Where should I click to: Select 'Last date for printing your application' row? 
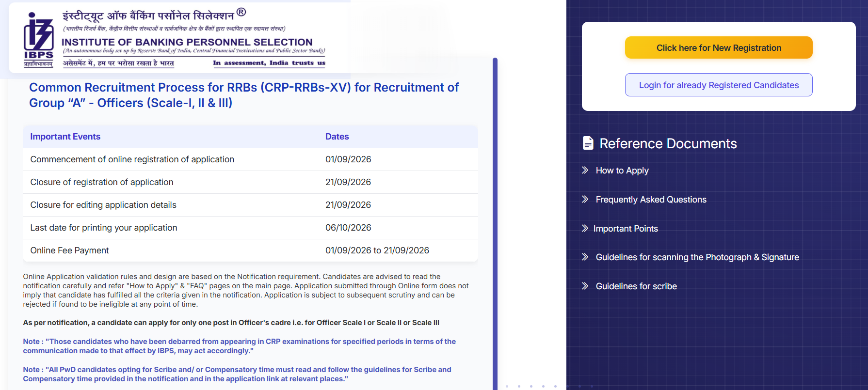pyautogui.click(x=250, y=228)
